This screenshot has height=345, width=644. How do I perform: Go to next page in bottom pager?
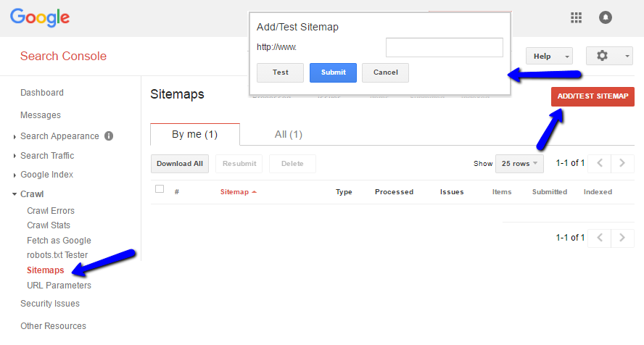(622, 238)
